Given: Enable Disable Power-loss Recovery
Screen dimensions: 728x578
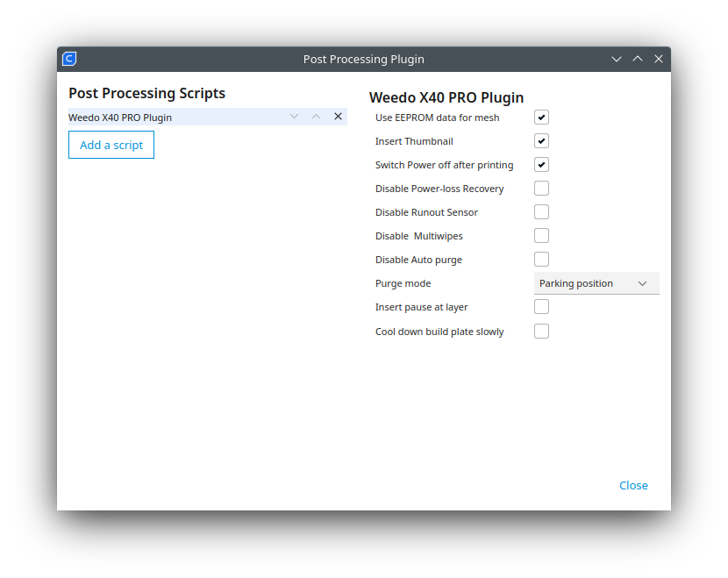Looking at the screenshot, I should point(541,188).
